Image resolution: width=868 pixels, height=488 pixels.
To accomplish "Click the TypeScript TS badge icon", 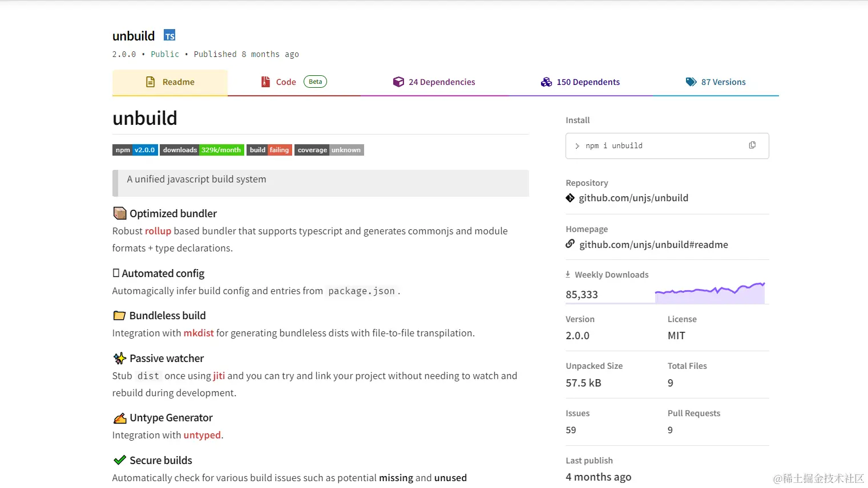I will point(169,35).
